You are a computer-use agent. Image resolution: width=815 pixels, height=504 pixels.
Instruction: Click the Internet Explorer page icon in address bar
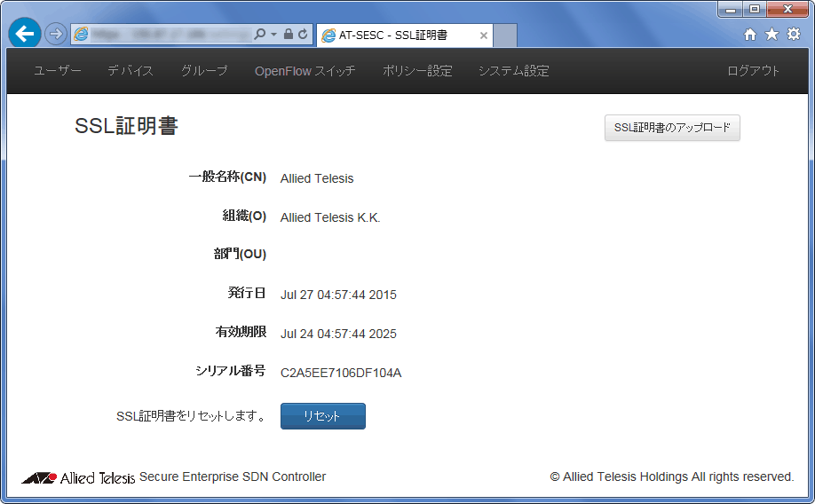81,35
